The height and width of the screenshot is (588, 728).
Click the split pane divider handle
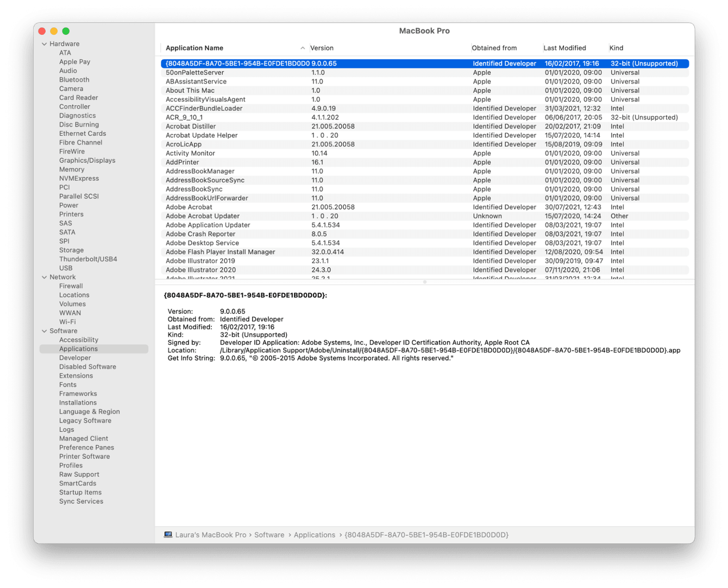pos(425,282)
